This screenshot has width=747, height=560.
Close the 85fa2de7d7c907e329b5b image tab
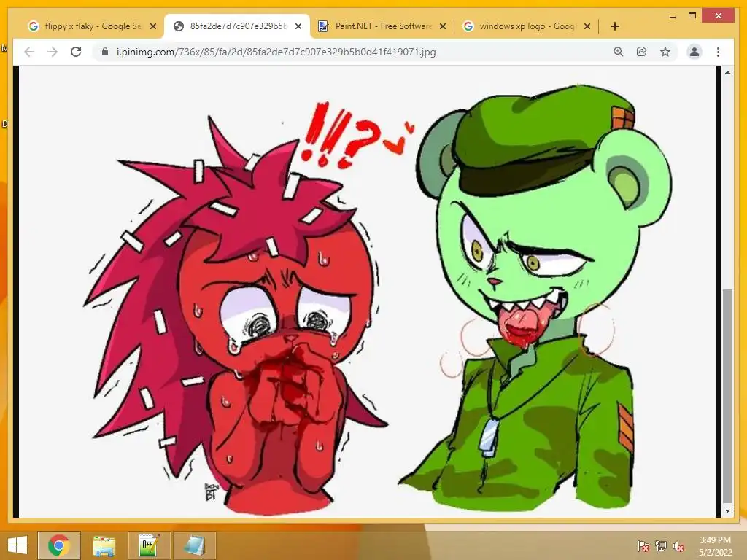[x=298, y=26]
